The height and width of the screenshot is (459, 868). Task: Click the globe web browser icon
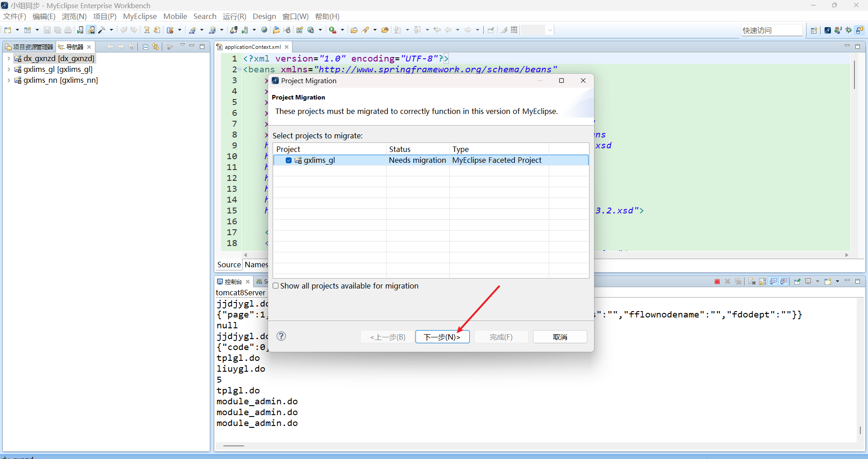[264, 30]
